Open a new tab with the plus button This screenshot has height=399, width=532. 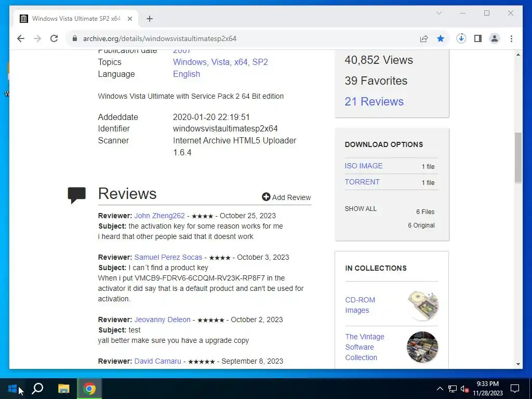(x=150, y=19)
